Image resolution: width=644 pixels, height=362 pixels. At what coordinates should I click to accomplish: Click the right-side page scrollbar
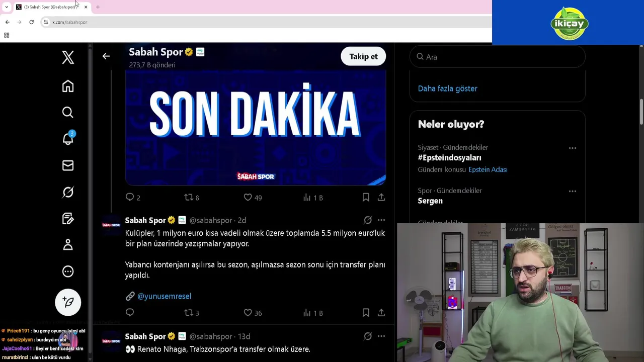(641, 112)
